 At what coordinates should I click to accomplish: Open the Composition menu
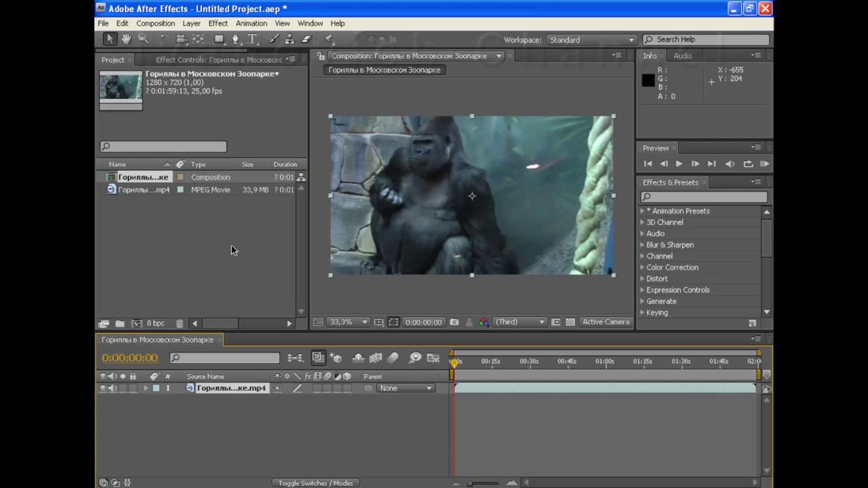click(155, 23)
